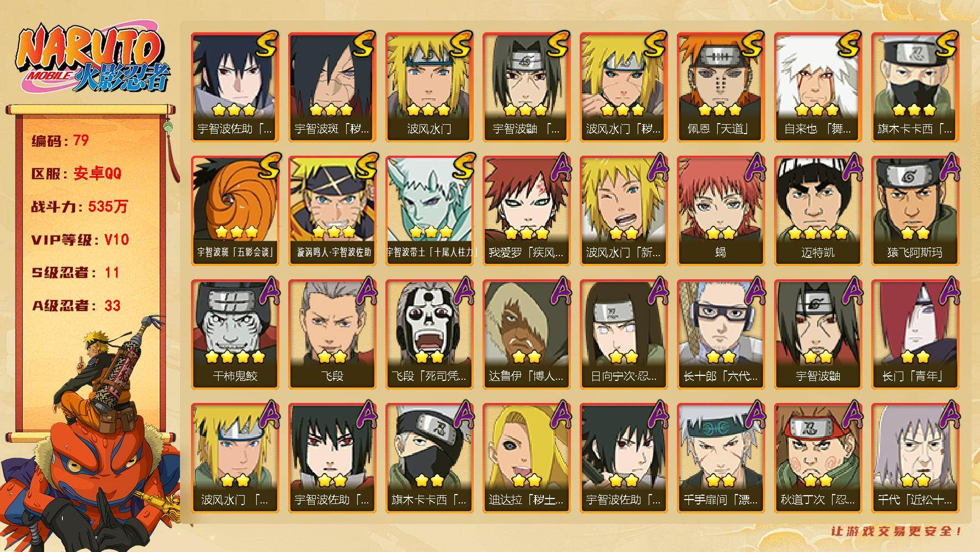
Task: Click the 蝎 red-haired ninja card
Action: click(x=720, y=211)
